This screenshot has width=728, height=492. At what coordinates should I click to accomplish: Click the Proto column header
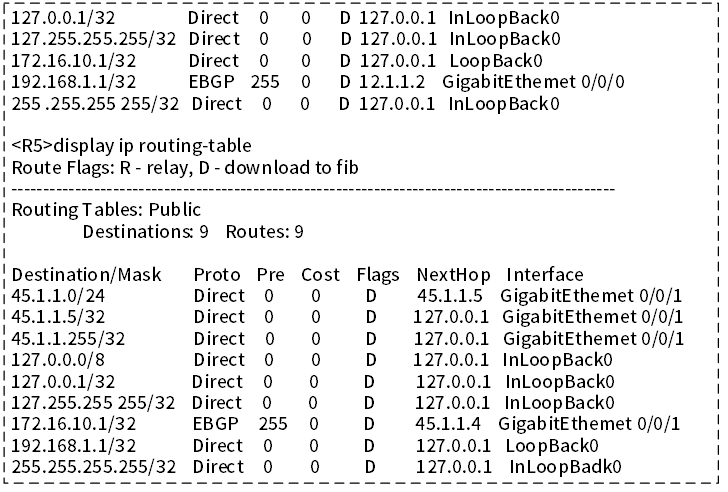[217, 275]
